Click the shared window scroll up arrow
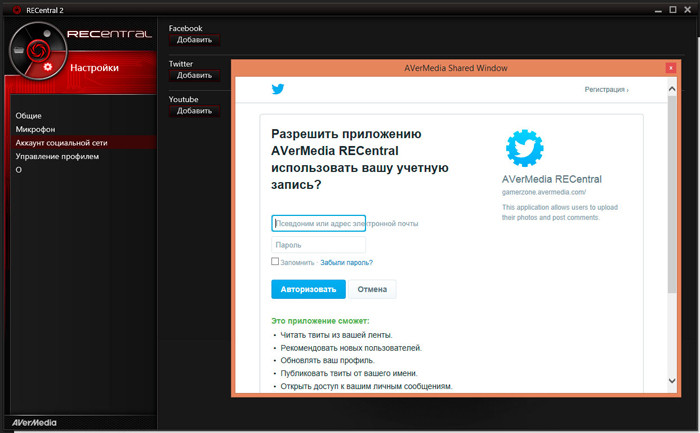 point(672,89)
